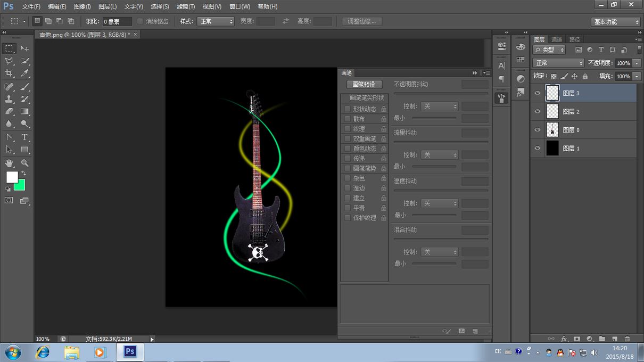
Task: Enable 散布 checkbox in Brush panel
Action: pyautogui.click(x=348, y=119)
